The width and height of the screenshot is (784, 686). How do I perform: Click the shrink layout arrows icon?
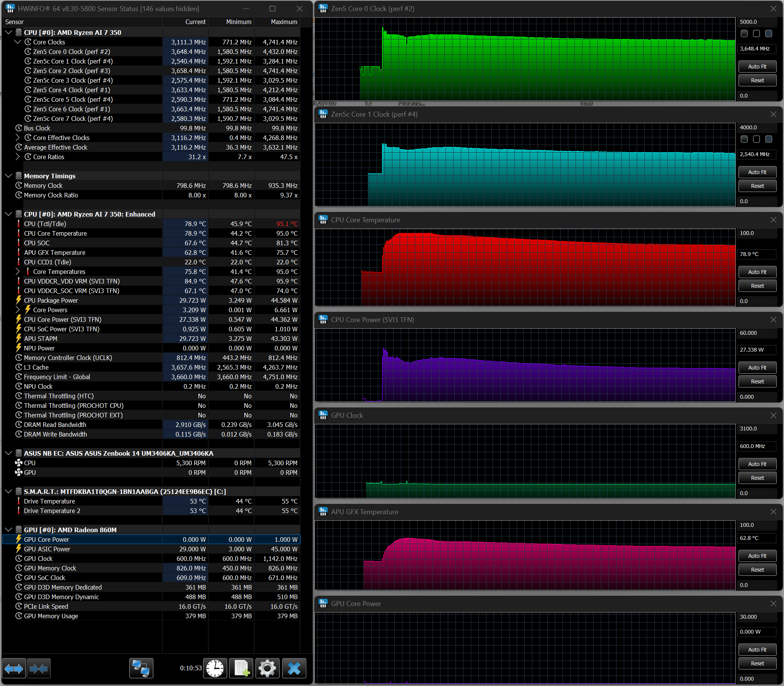tap(39, 669)
